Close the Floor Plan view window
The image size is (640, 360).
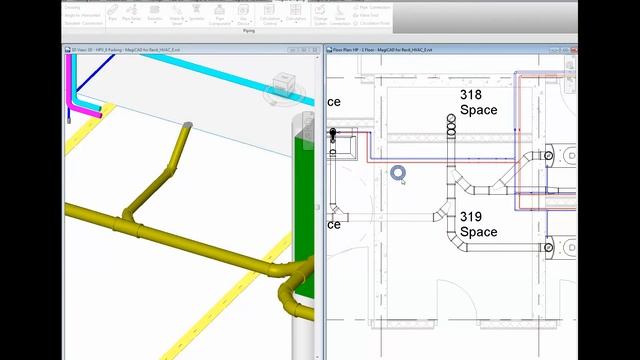pos(573,50)
